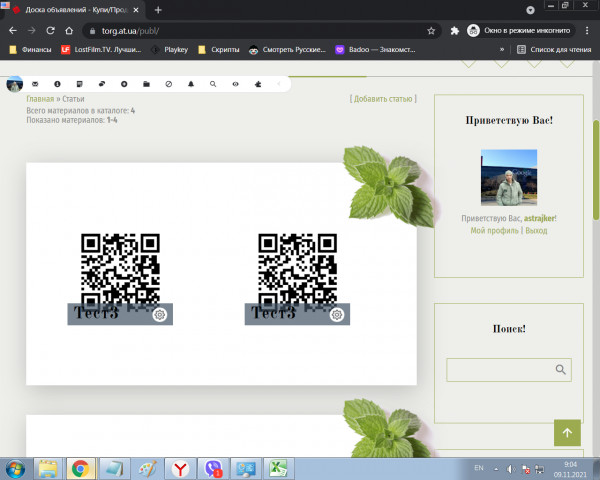Open the notifications bell icon
The width and height of the screenshot is (600, 480).
pyautogui.click(x=191, y=84)
